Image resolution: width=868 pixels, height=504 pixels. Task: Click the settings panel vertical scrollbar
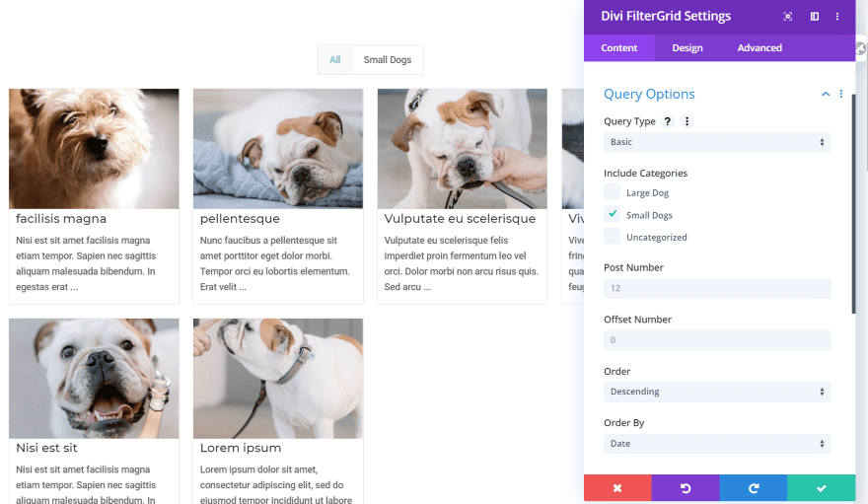pyautogui.click(x=853, y=203)
